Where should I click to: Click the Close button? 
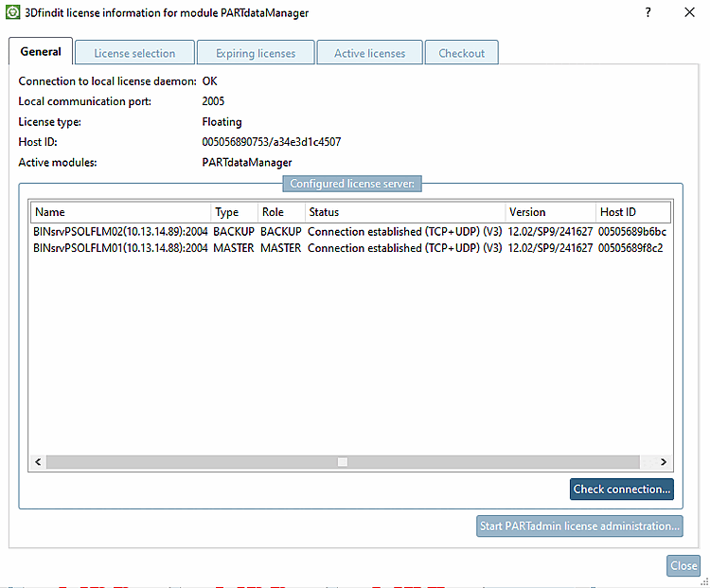683,565
